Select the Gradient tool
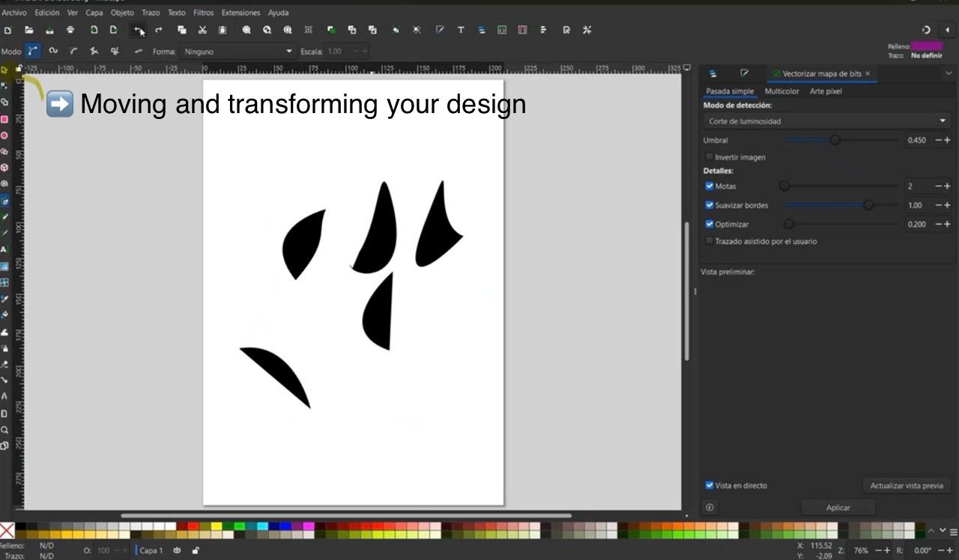This screenshot has width=959, height=560. pos(4,266)
